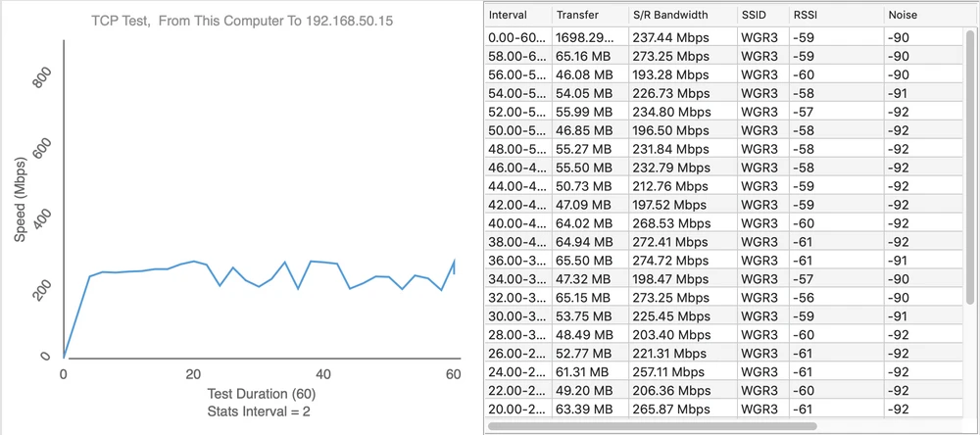The width and height of the screenshot is (980, 435).
Task: Select the row with 50.73 MB transfer
Action: [x=584, y=186]
